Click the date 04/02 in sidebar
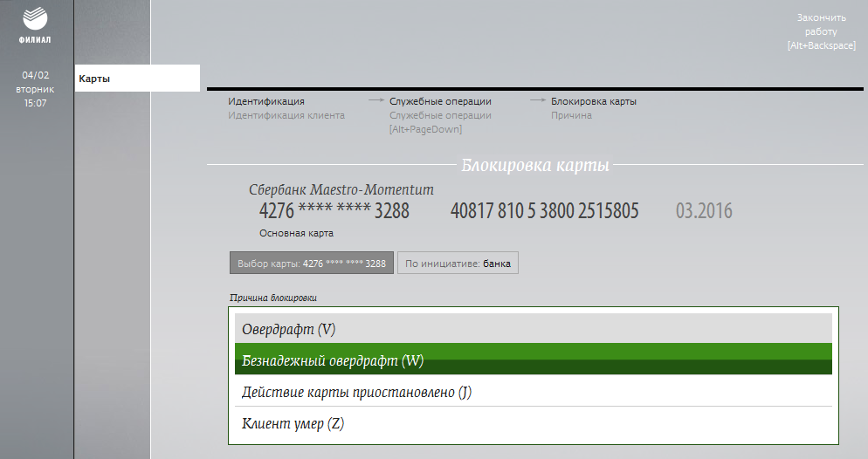Screen dimensions: 868x459 [x=36, y=75]
